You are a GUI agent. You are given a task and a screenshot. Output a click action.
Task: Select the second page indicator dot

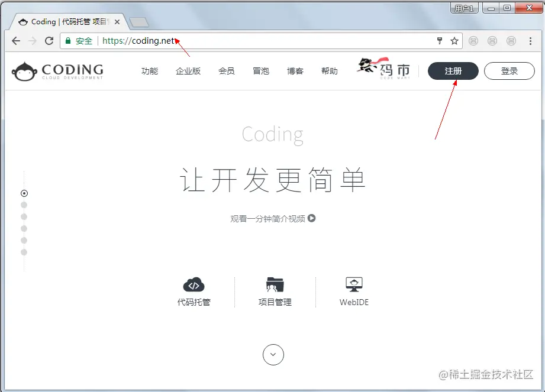[24, 205]
